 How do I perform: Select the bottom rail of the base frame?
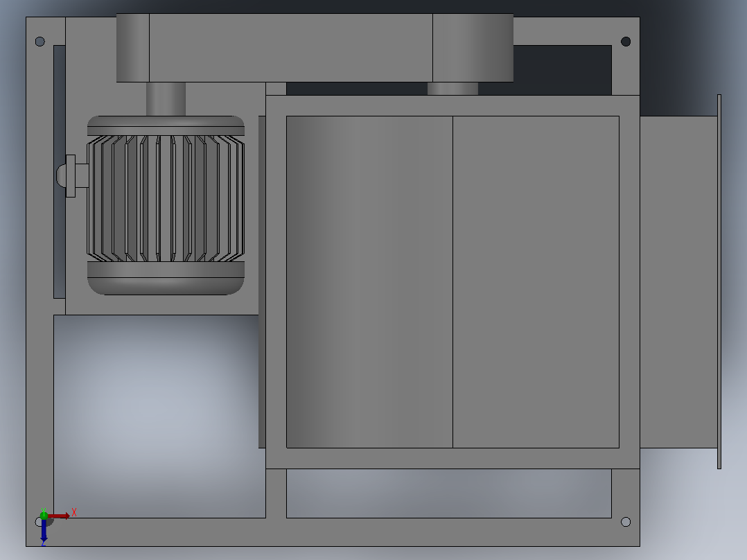click(x=333, y=532)
